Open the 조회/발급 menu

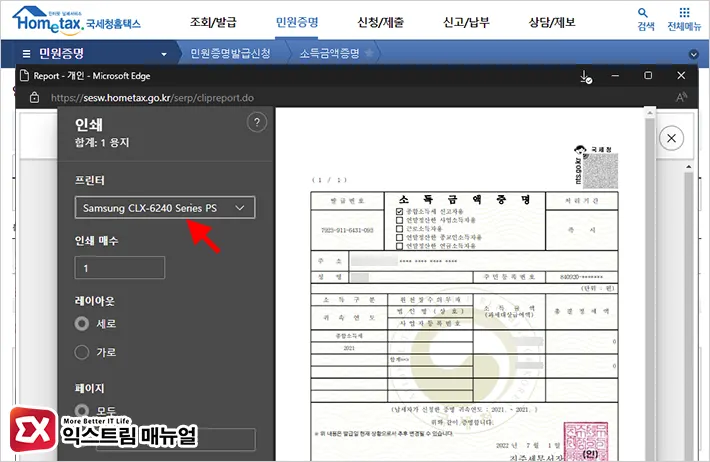point(213,22)
